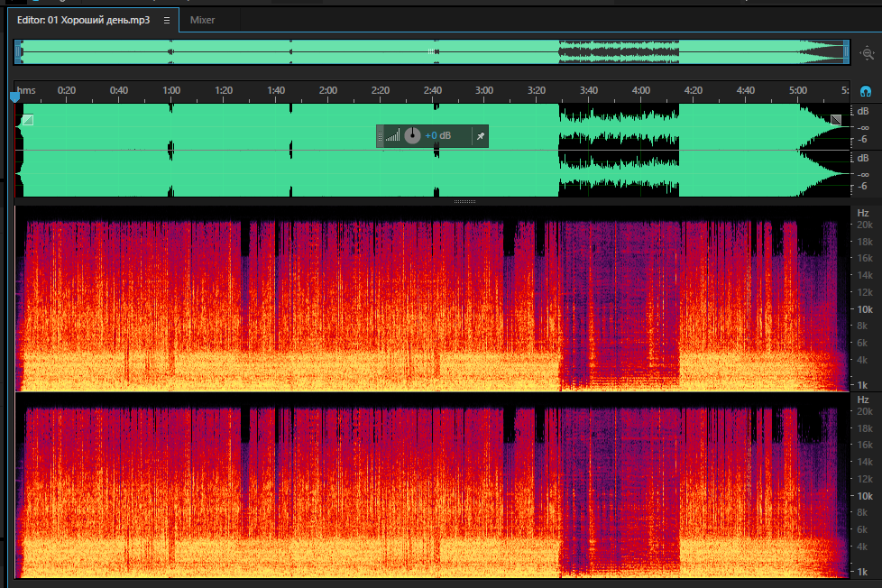Click the 10k label on the upper frequency scale
Viewport: 882px width, 588px height.
coord(865,309)
